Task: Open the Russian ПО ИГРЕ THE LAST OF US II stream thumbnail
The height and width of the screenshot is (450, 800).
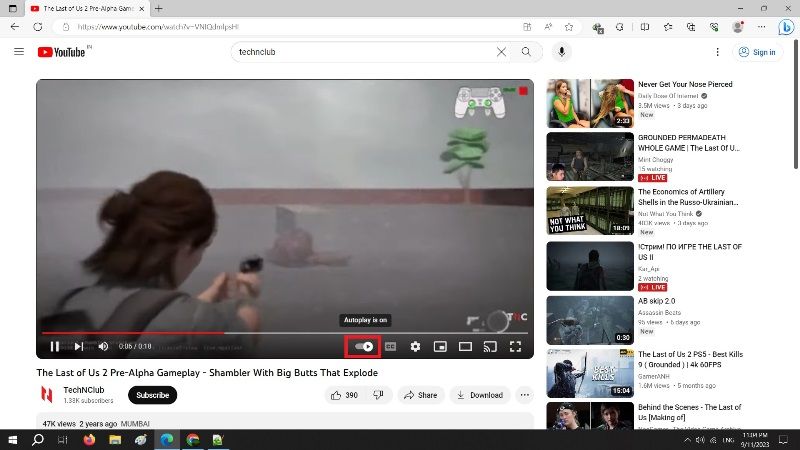Action: pos(590,266)
